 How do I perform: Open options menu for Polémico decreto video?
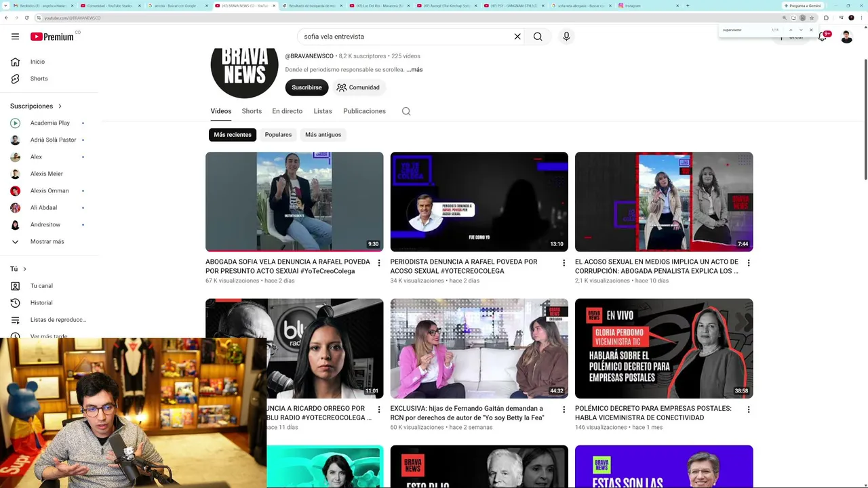click(749, 410)
